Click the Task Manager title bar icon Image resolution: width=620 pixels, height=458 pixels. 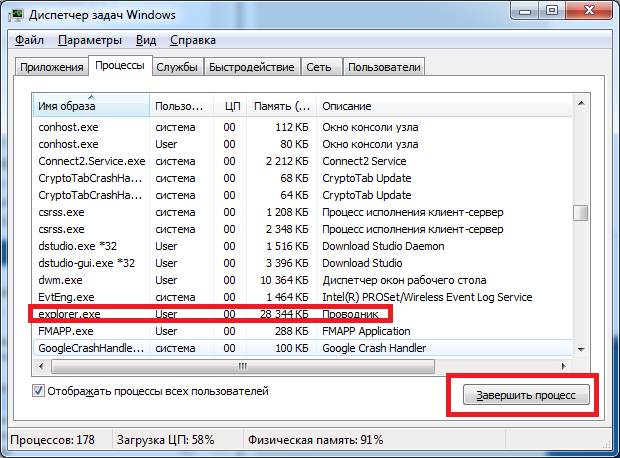click(16, 15)
